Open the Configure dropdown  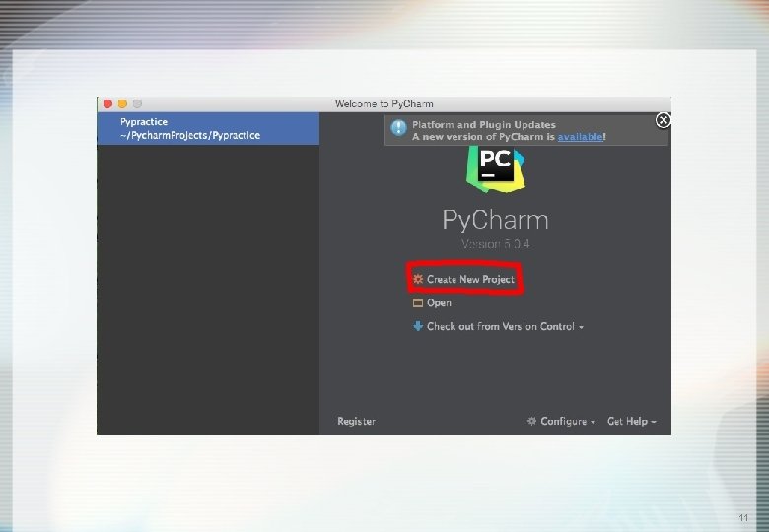tap(568, 422)
